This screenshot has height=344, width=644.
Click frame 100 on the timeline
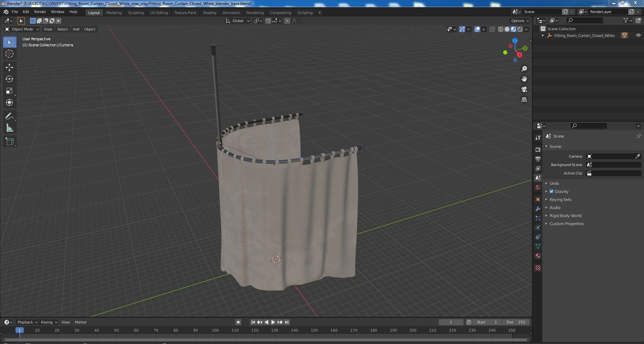(215, 330)
